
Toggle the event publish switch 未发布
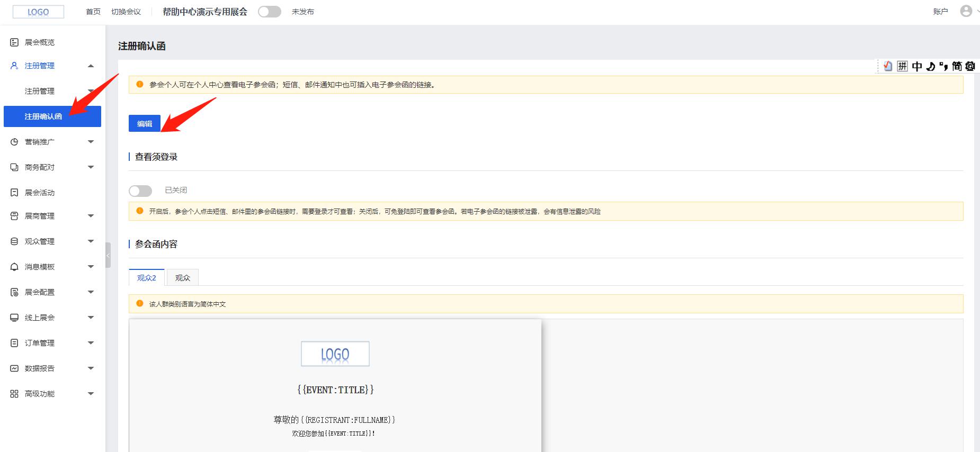point(270,12)
